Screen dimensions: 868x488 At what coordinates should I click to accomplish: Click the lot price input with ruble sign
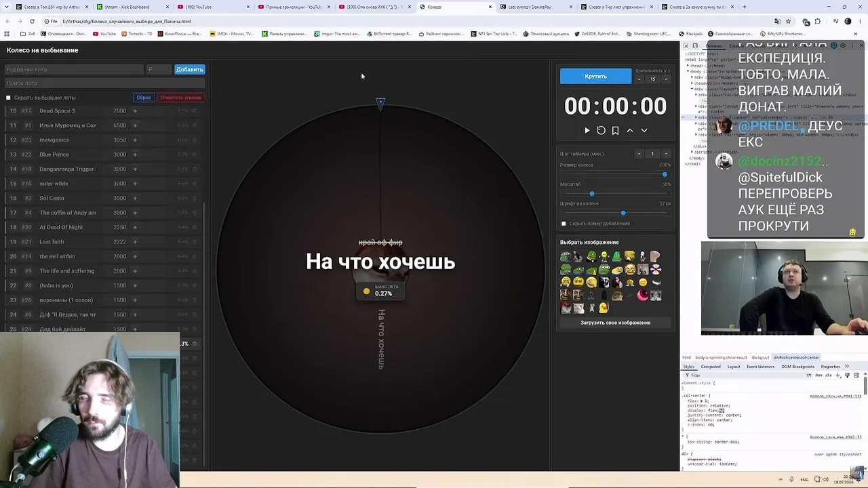(159, 69)
